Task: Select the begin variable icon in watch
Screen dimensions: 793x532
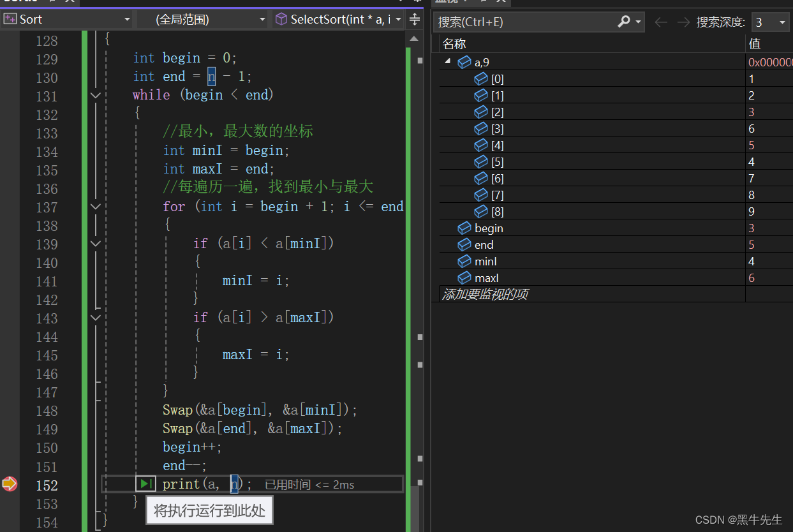Action: tap(464, 228)
